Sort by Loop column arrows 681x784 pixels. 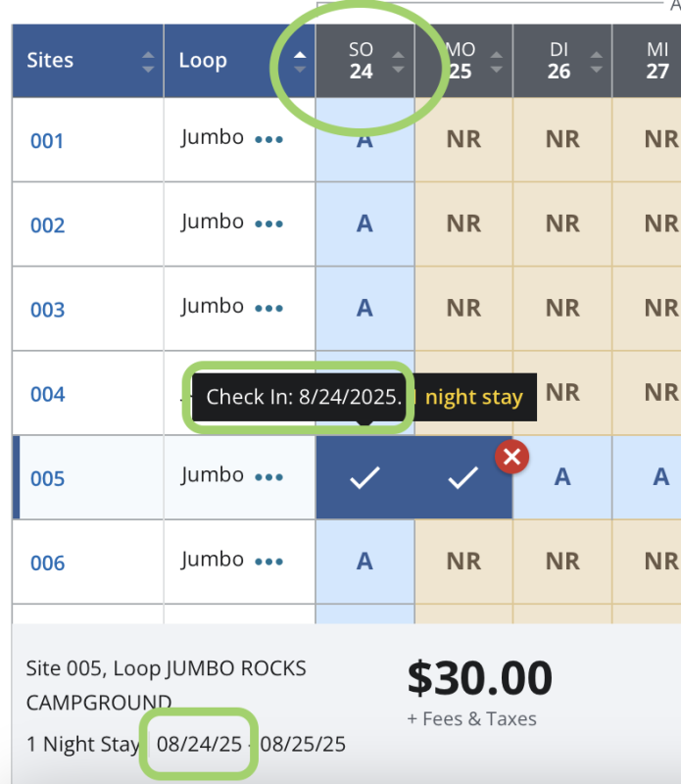pyautogui.click(x=300, y=61)
